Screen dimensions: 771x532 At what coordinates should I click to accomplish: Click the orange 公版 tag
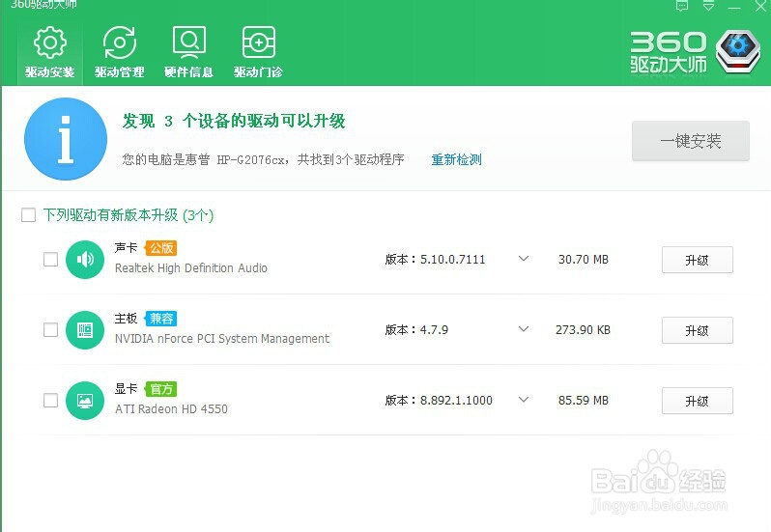click(x=160, y=248)
